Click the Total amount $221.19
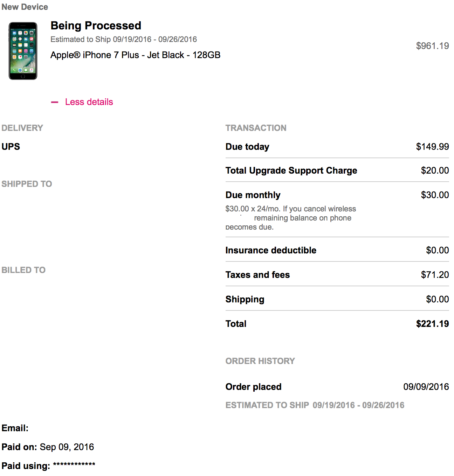 [432, 324]
